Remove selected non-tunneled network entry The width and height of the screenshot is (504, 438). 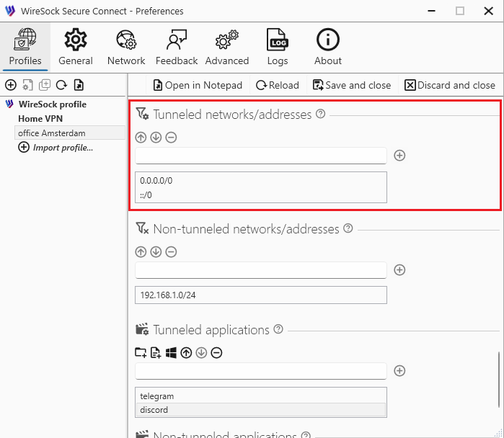[171, 252]
